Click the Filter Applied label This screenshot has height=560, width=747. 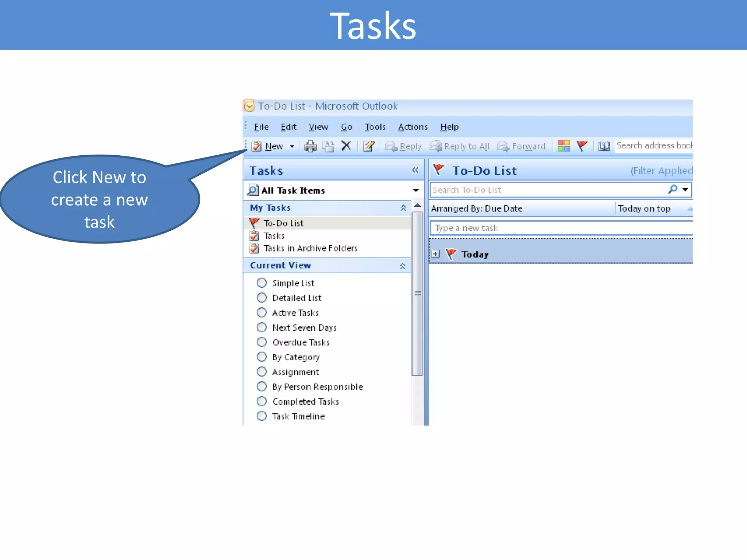pyautogui.click(x=661, y=171)
